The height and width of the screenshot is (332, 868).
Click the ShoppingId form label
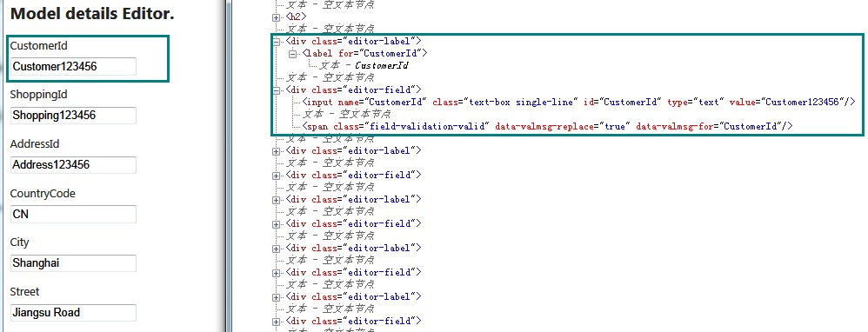pyautogui.click(x=39, y=95)
